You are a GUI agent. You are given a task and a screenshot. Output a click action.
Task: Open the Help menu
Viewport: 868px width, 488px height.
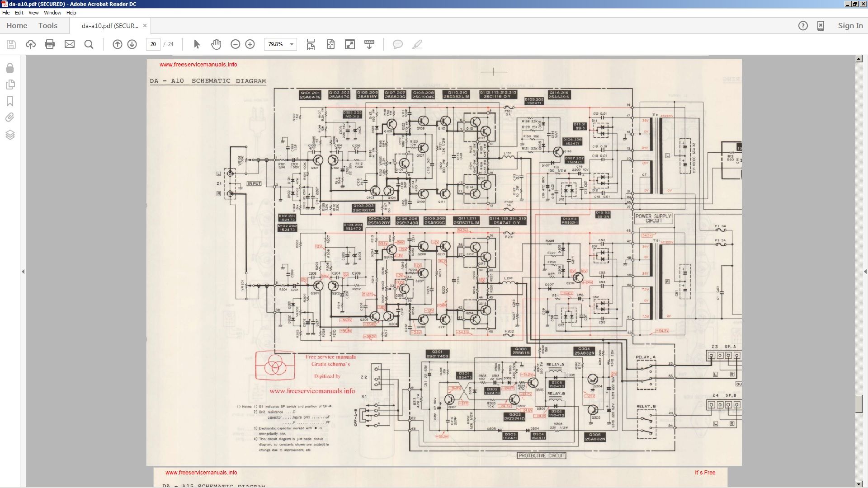click(71, 13)
